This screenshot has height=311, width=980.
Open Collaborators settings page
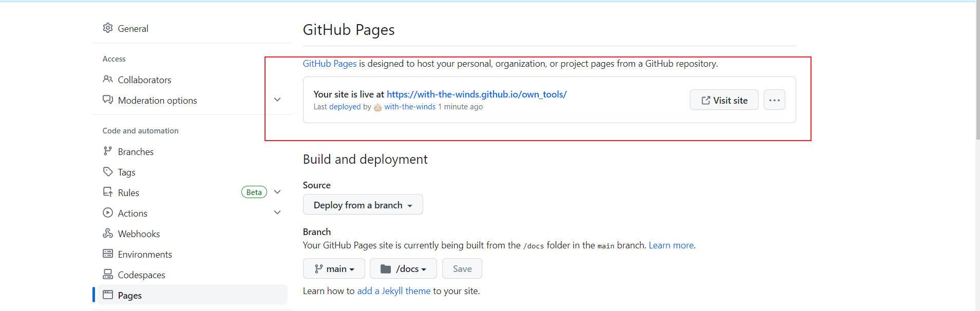click(x=144, y=80)
